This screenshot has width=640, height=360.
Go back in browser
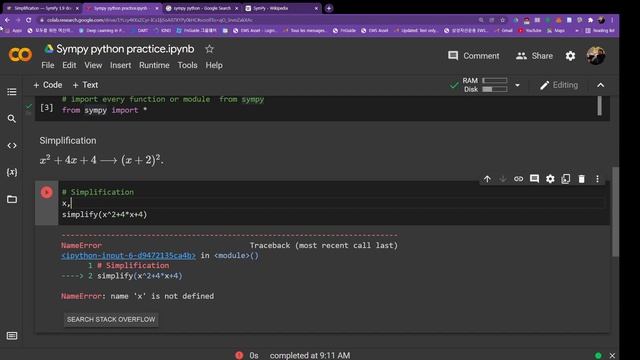[7, 20]
